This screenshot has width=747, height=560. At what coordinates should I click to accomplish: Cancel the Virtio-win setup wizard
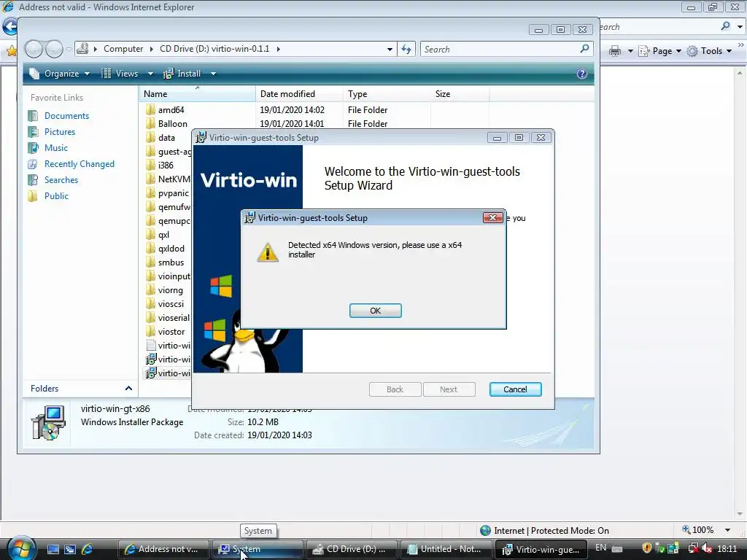515,389
